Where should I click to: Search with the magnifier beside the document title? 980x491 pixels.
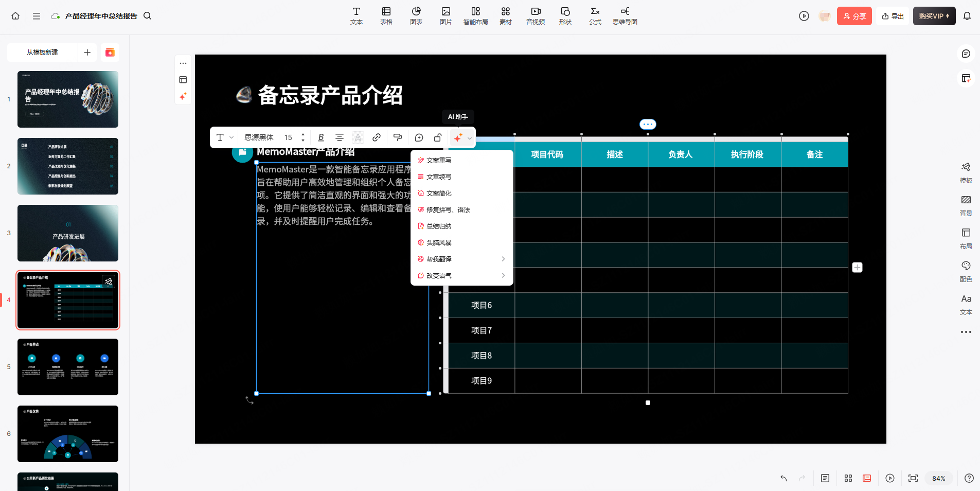pos(147,16)
